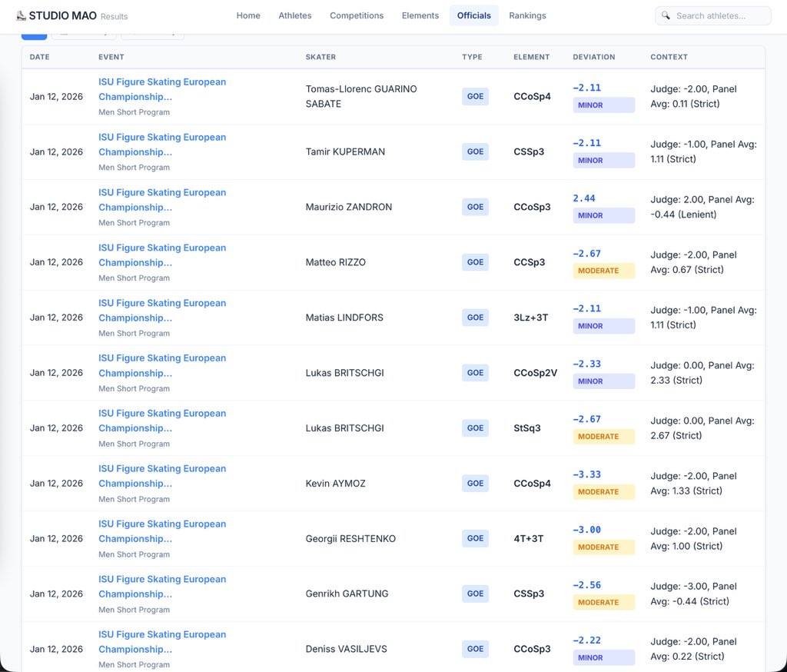The height and width of the screenshot is (672, 787).
Task: Select skater Tomas-Llorenc GUARINO SABATE
Action: pyautogui.click(x=361, y=96)
